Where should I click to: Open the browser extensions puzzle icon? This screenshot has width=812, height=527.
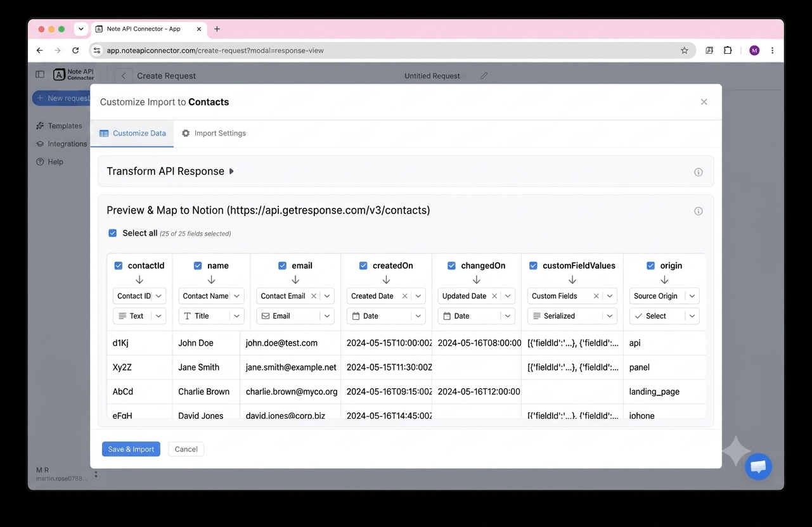[728, 51]
